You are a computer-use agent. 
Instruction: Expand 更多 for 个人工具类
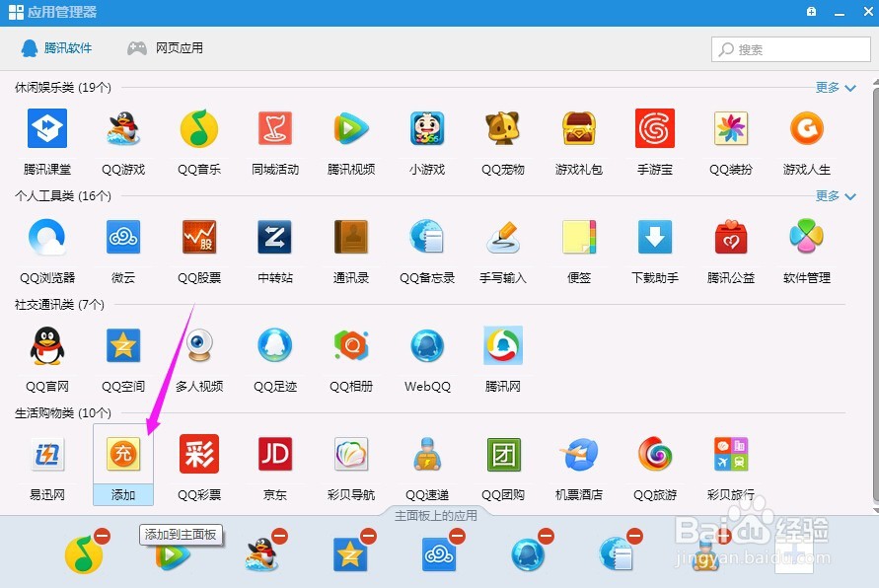(x=836, y=196)
